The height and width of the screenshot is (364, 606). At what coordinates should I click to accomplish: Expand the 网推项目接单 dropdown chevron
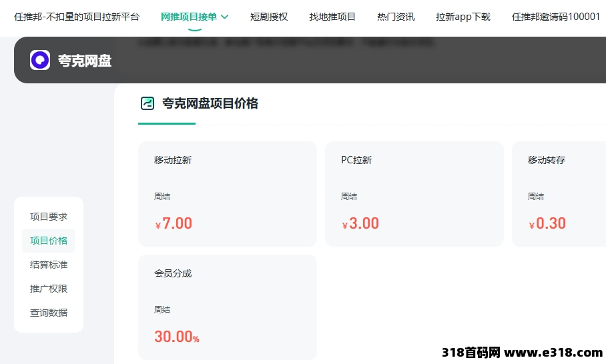224,17
